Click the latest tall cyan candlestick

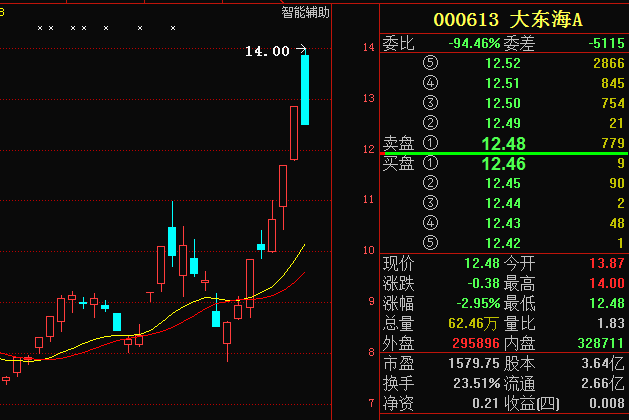point(305,90)
